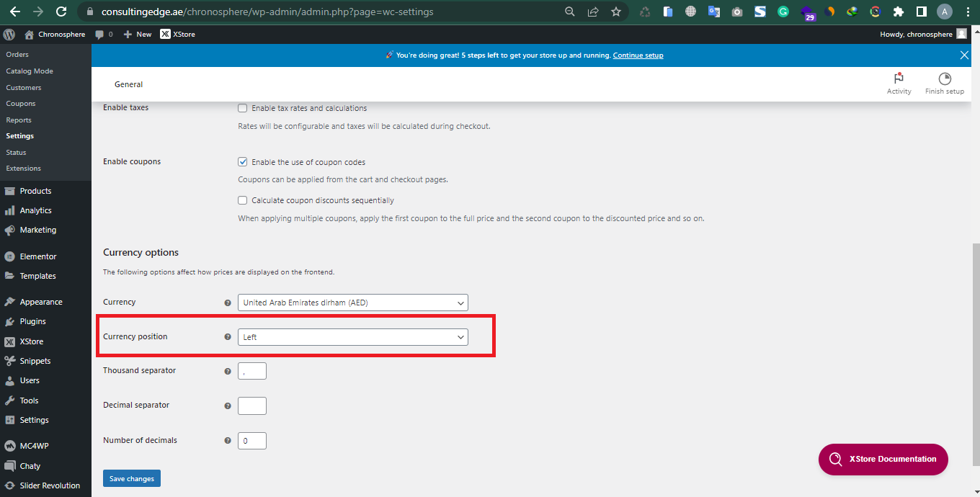Open the Users menu

[30, 380]
